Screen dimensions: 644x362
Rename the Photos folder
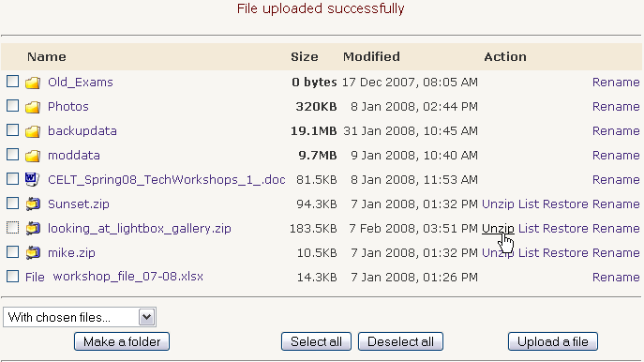click(616, 106)
